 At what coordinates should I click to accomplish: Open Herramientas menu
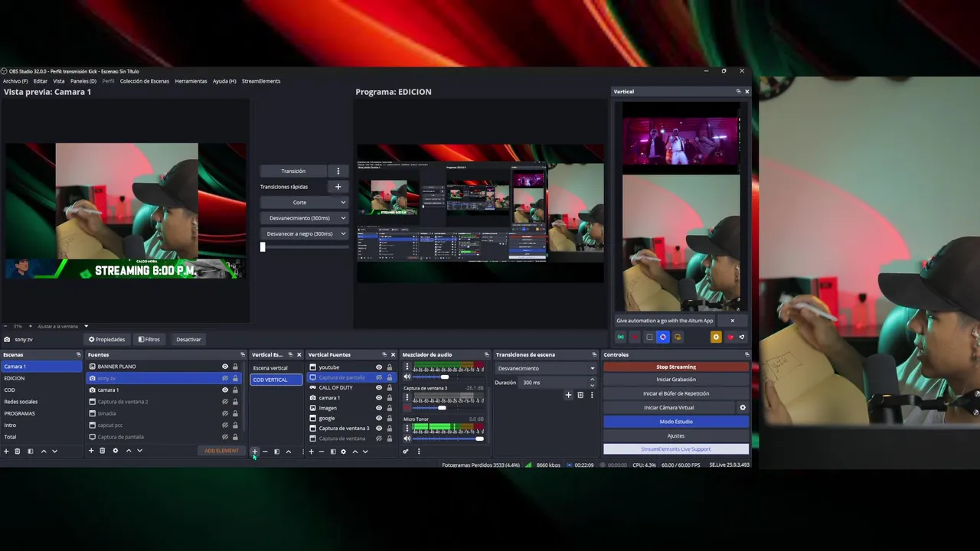point(191,81)
